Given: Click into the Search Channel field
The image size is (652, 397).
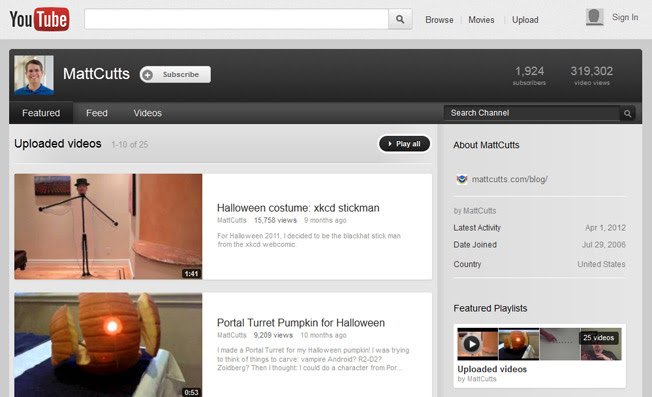Looking at the screenshot, I should 532,113.
